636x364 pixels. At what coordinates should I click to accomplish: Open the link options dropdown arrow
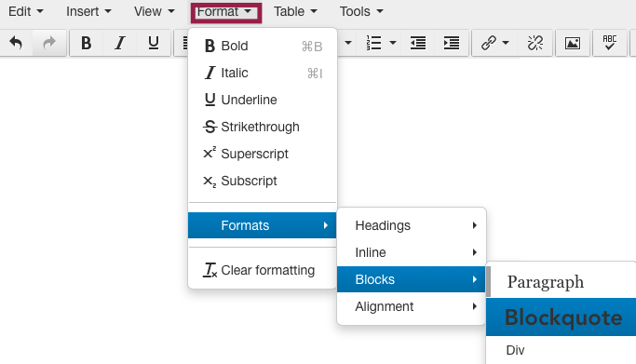tap(506, 43)
